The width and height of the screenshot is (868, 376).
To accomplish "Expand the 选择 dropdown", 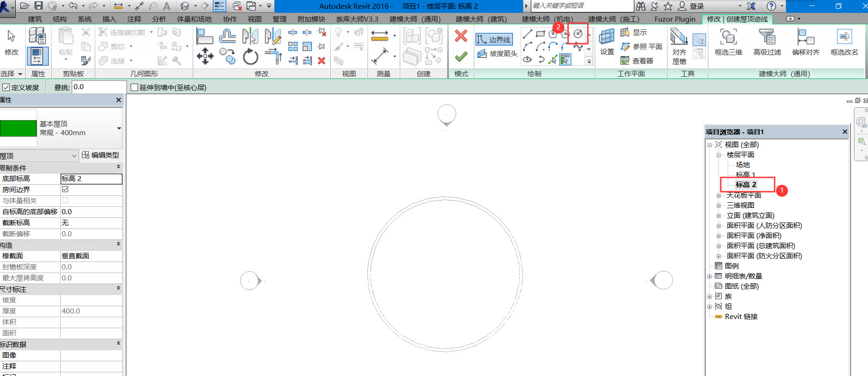I will coord(11,74).
